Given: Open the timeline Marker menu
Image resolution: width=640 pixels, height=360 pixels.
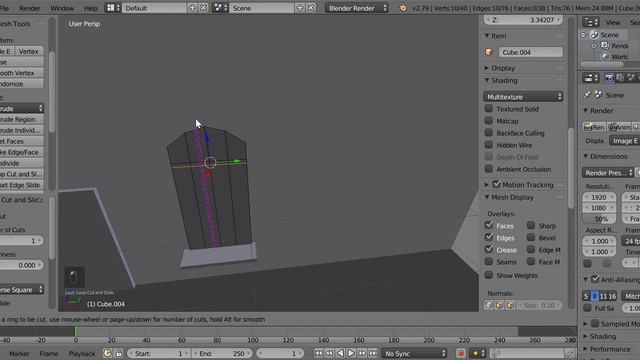Looking at the screenshot, I should point(19,353).
